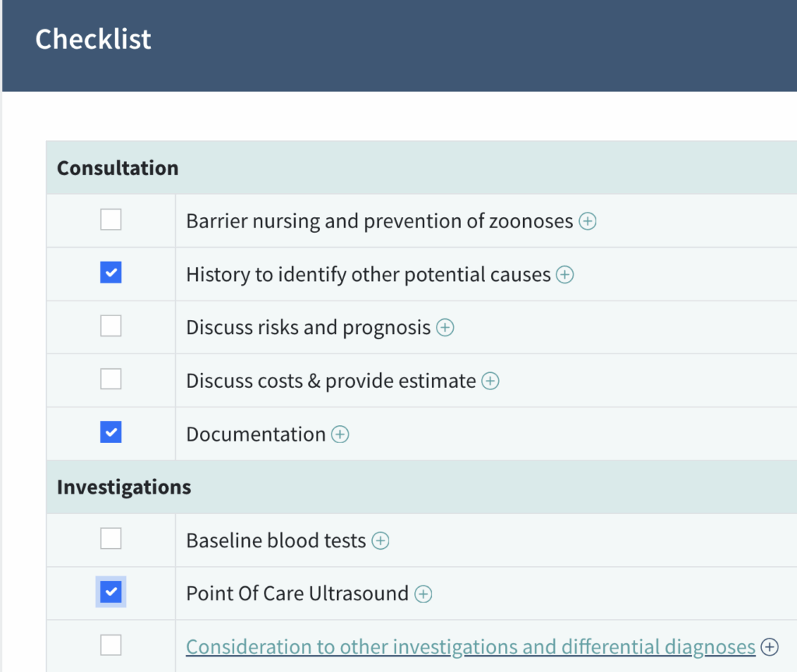
Task: Expand Documentation details plus icon
Action: click(340, 435)
